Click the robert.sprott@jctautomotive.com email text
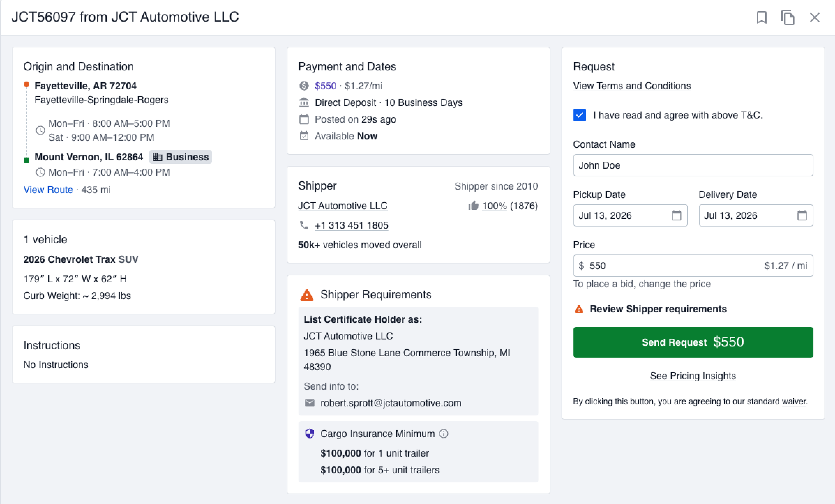 [x=391, y=403]
